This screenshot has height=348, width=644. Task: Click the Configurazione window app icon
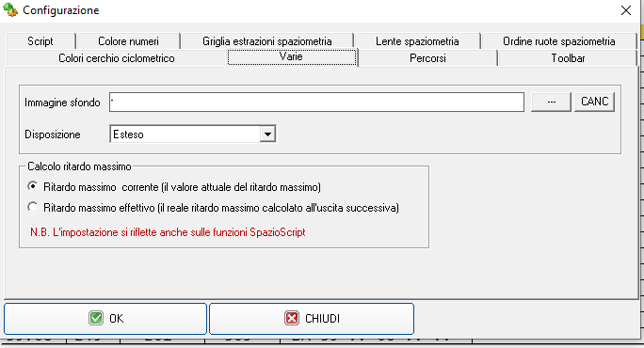(x=9, y=9)
